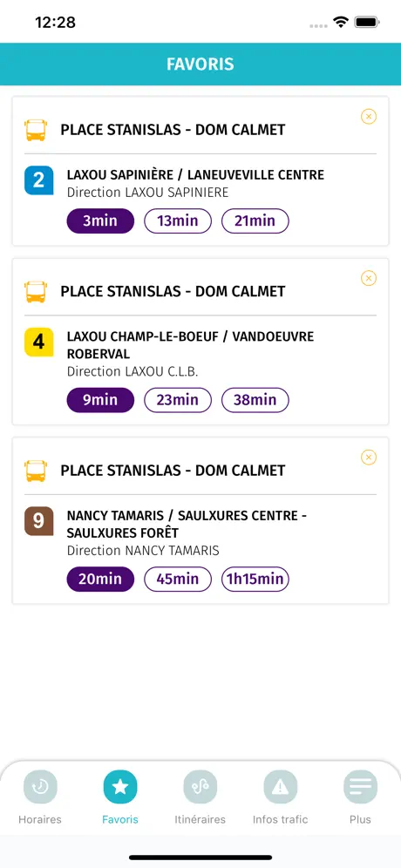Open the Infos trafic warning tab
This screenshot has height=868, width=401.
(x=280, y=796)
